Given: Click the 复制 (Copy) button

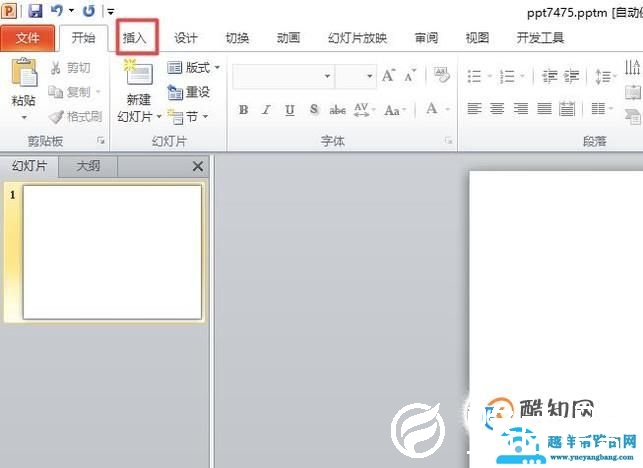Looking at the screenshot, I should 69,92.
